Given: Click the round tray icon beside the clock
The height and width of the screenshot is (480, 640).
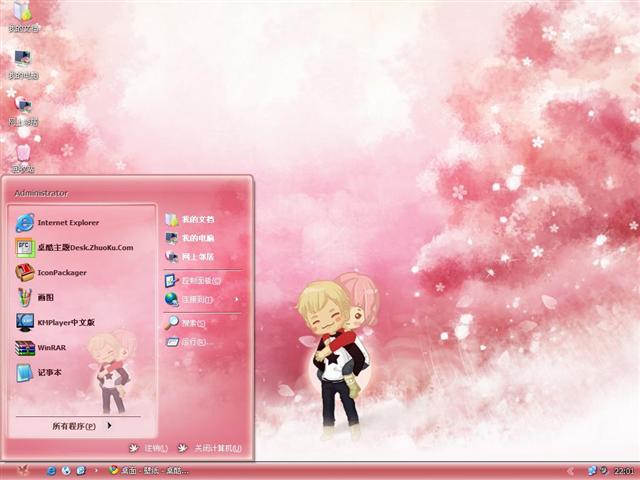Looking at the screenshot, I should pos(604,471).
